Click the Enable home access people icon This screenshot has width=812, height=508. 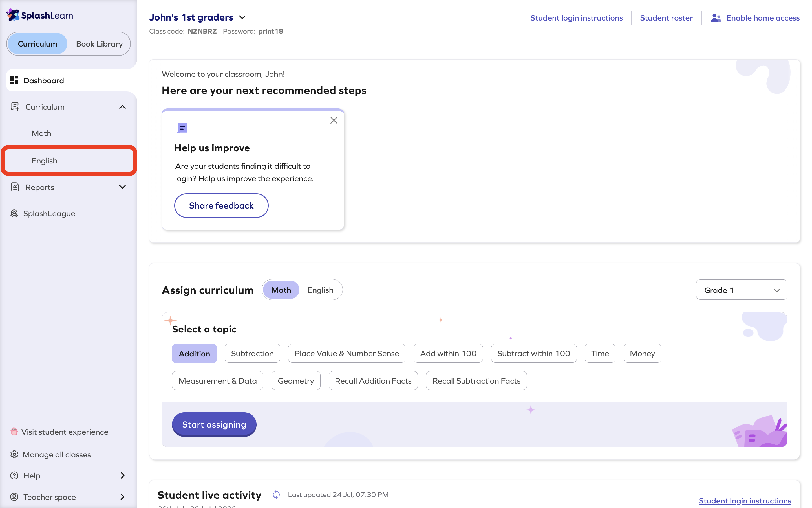(716, 18)
